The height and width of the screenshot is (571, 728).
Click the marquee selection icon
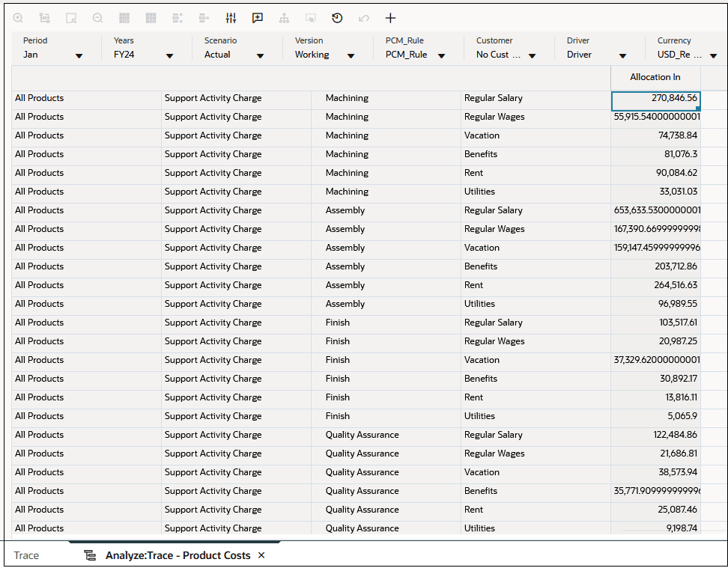(x=311, y=18)
